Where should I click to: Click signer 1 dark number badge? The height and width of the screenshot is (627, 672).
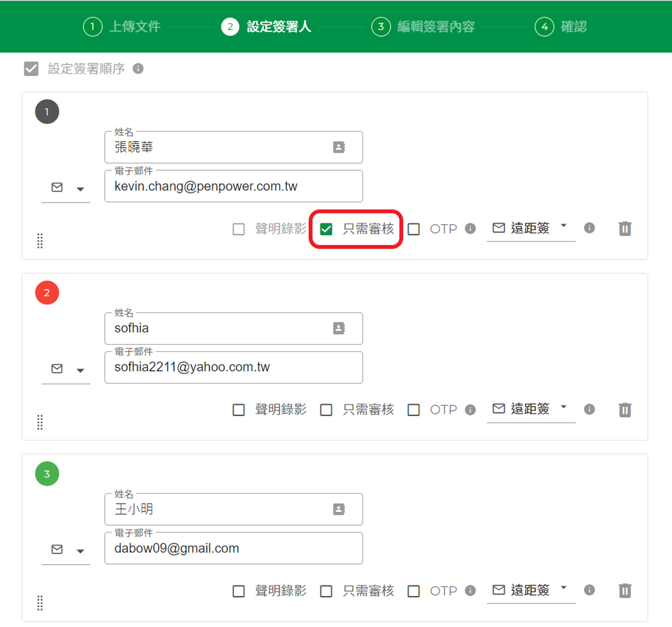(x=47, y=111)
